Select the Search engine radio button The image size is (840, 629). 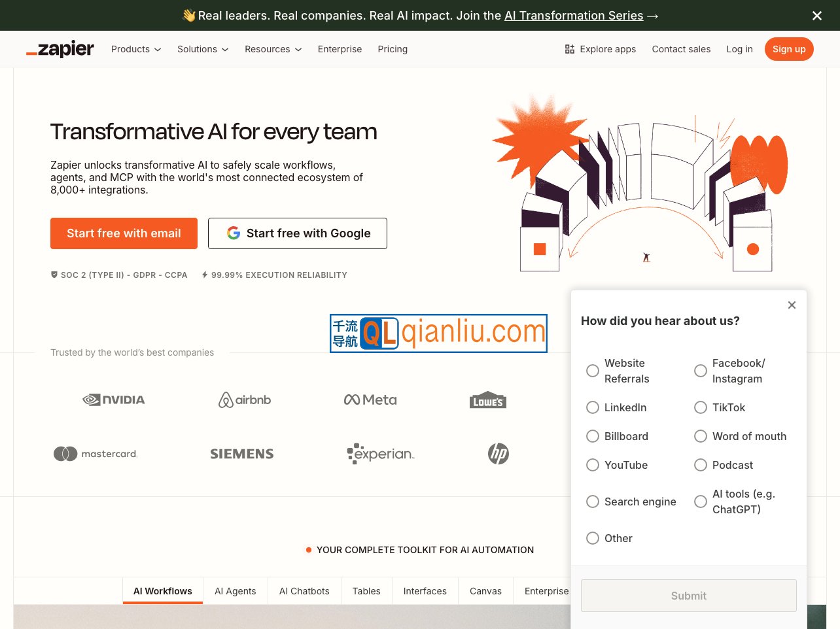[593, 501]
